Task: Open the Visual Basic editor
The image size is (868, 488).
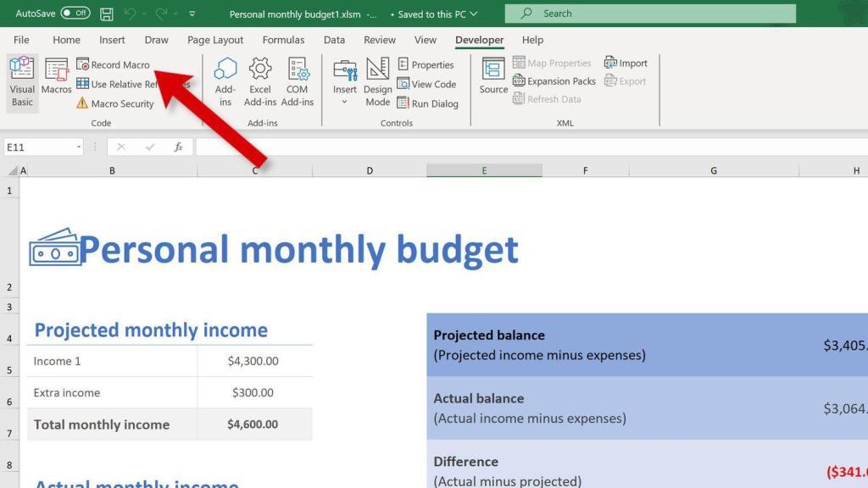Action: pyautogui.click(x=22, y=82)
